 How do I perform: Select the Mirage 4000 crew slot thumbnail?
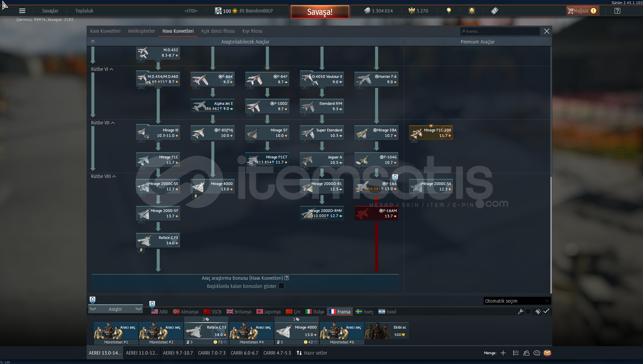[x=297, y=331]
